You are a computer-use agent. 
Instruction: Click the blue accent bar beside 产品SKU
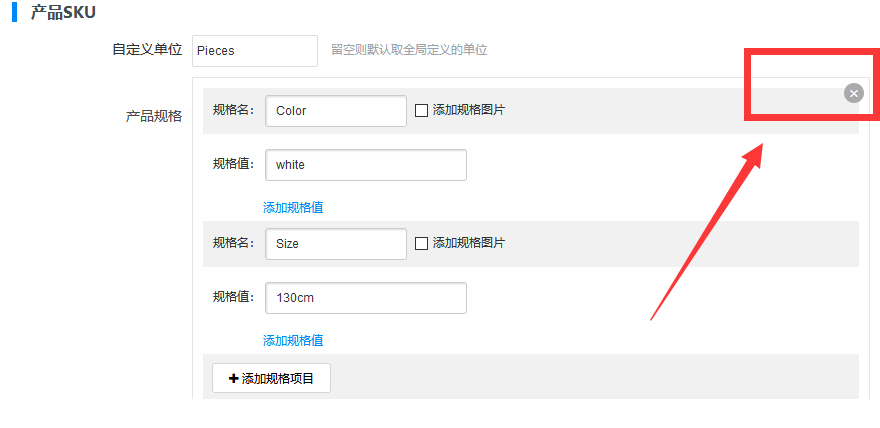(15, 14)
